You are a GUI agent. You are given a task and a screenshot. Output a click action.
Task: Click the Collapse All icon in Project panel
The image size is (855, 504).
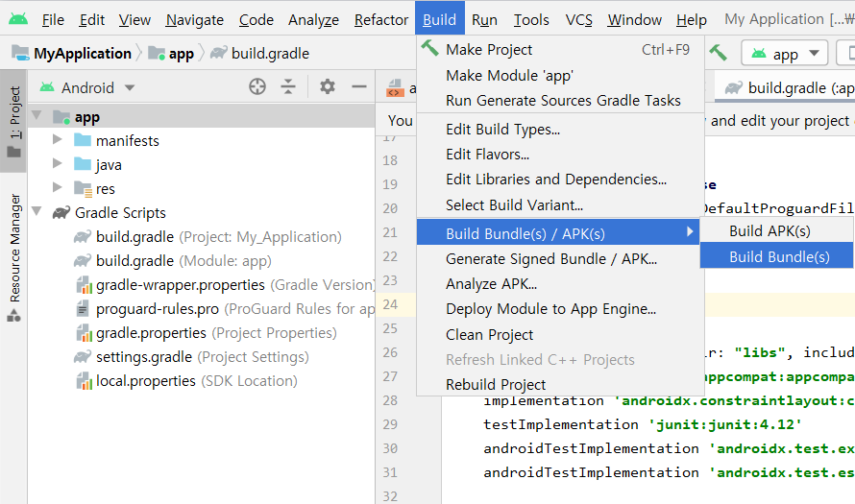click(288, 86)
